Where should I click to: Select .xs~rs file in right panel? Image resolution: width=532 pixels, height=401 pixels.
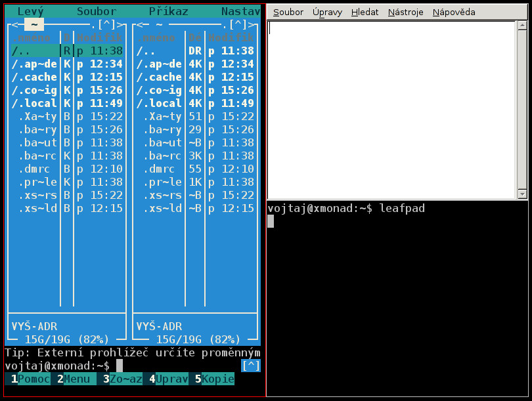[x=195, y=195]
